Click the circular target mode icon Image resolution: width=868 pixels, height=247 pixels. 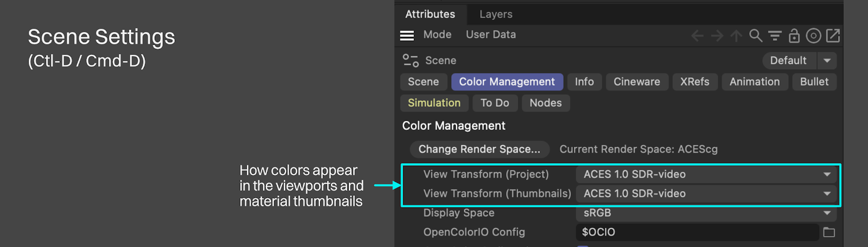tap(813, 36)
